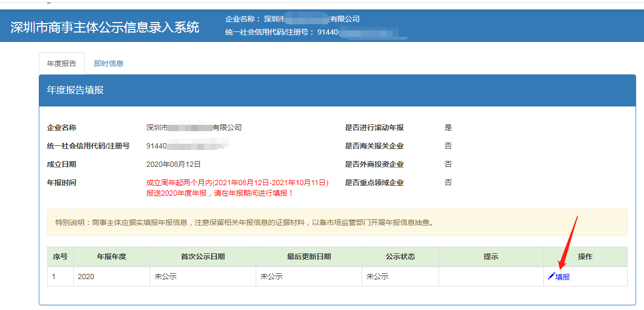Click 未公示 under 首次公示日期
This screenshot has height=310, width=644.
166,276
